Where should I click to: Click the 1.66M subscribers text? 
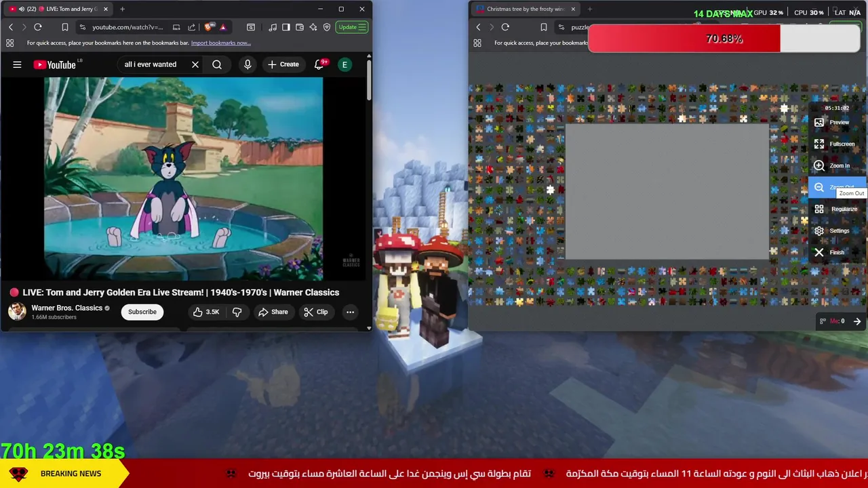pos(54,317)
